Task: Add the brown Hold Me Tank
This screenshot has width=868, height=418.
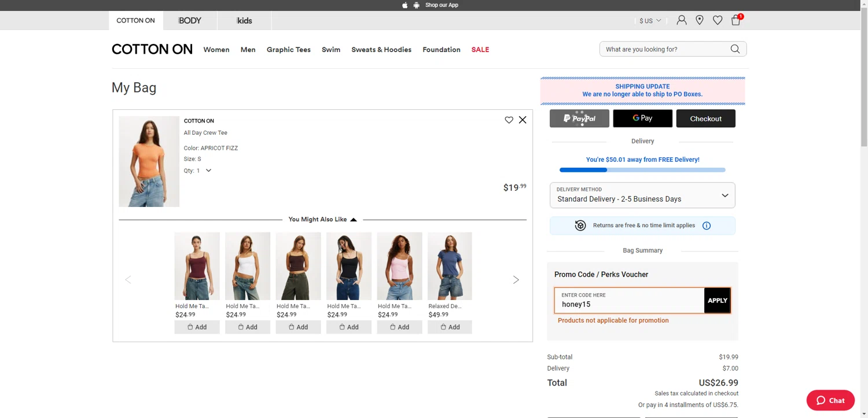Action: (x=298, y=327)
